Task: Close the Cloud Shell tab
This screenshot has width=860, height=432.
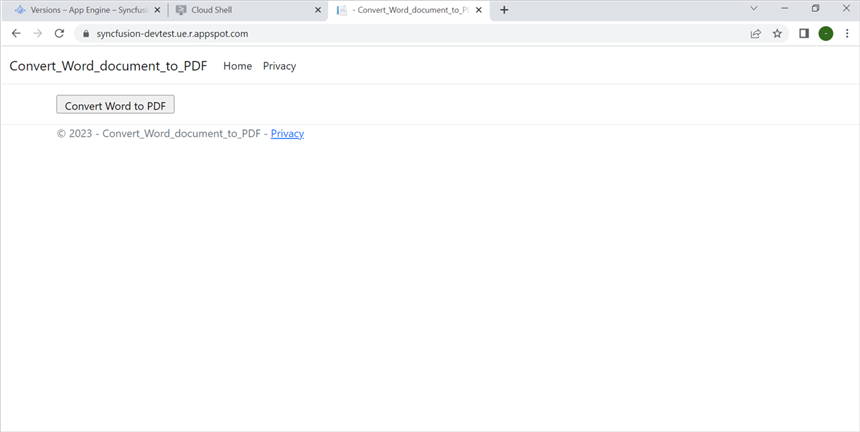Action: point(318,10)
